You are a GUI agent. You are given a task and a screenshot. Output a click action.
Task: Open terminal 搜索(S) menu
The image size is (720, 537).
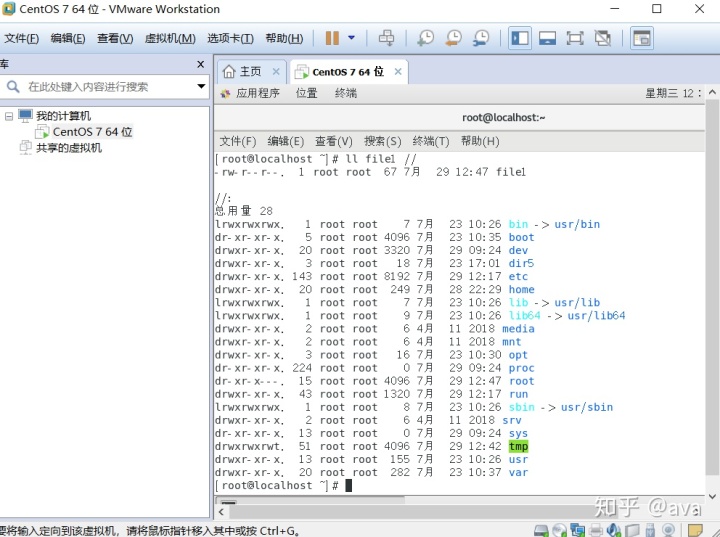[382, 141]
